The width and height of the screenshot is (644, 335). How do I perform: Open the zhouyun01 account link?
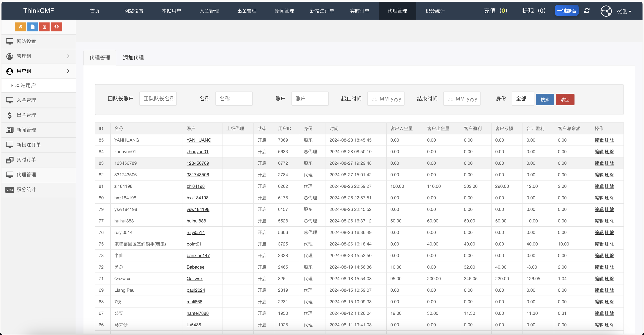[197, 152]
